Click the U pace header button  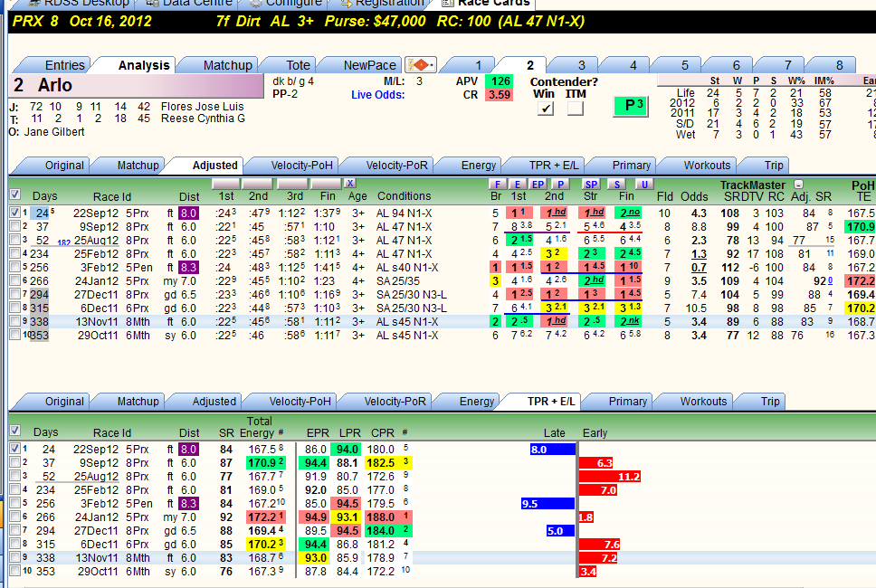[644, 185]
